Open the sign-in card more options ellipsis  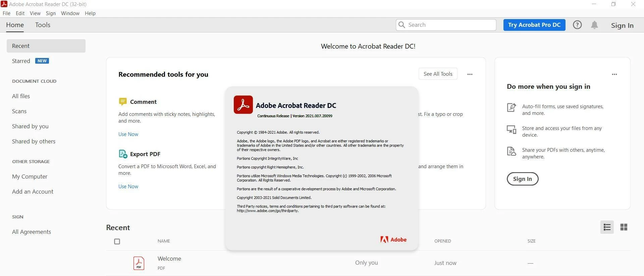[x=614, y=74]
